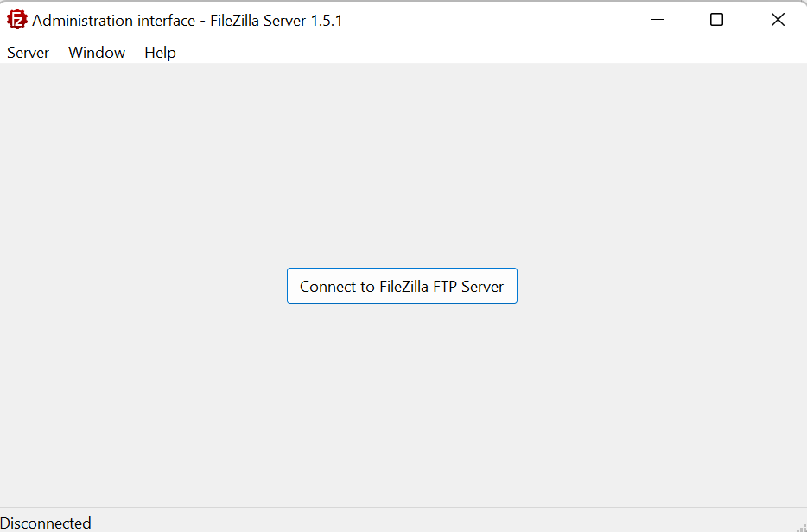
Task: Click the Disconnected status bar text
Action: click(x=46, y=523)
